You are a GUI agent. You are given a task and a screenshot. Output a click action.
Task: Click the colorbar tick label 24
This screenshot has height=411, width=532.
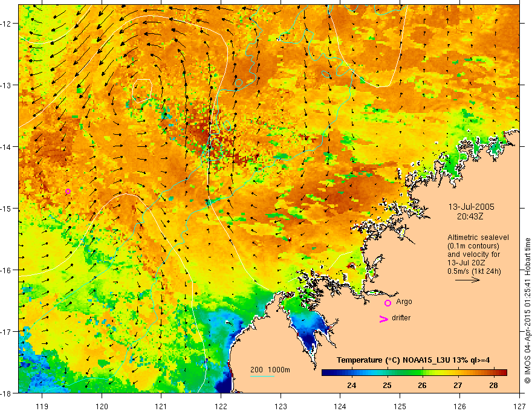click(x=352, y=385)
